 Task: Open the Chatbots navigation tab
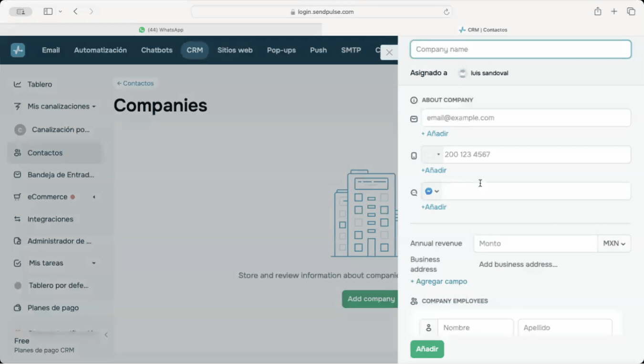coord(156,50)
